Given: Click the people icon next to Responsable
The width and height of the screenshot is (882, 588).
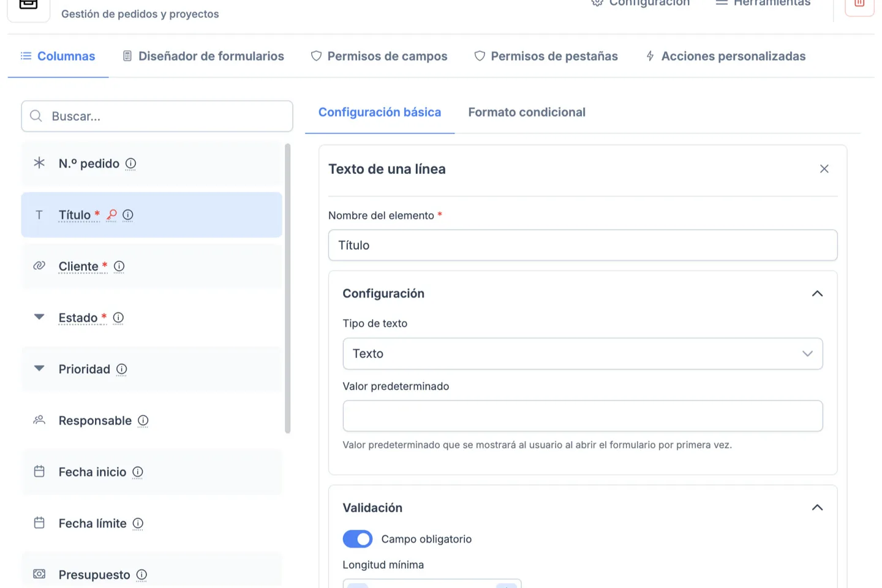Looking at the screenshot, I should [39, 420].
